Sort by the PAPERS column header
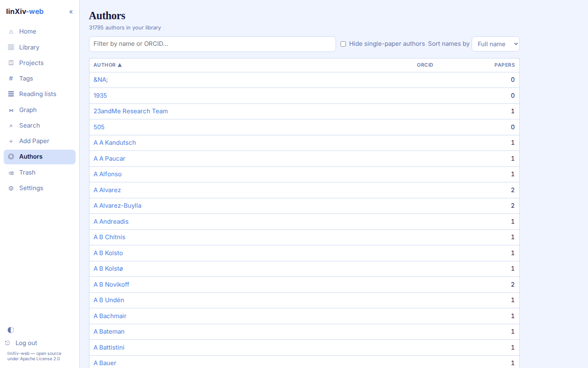 coord(505,65)
